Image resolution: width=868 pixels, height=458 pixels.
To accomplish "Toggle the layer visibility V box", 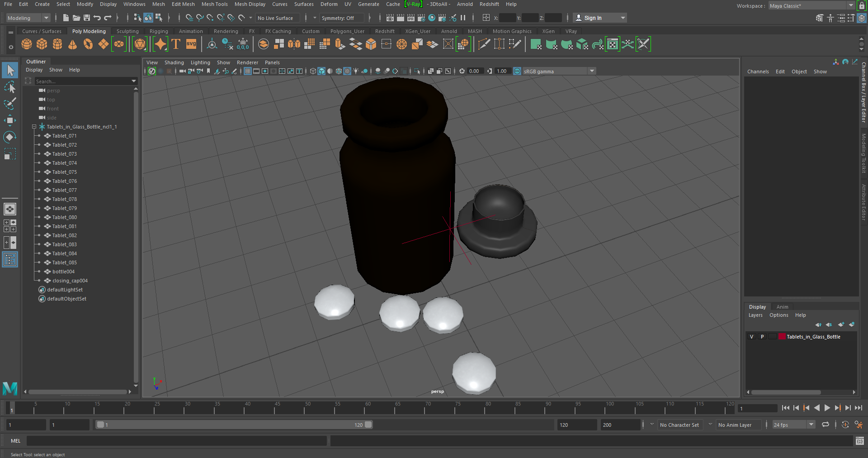I will click(751, 336).
